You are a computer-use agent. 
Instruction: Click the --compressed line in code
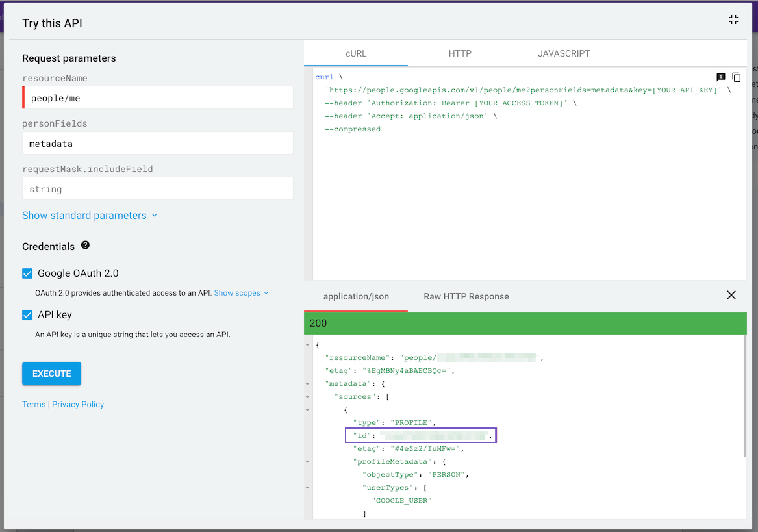click(x=353, y=129)
